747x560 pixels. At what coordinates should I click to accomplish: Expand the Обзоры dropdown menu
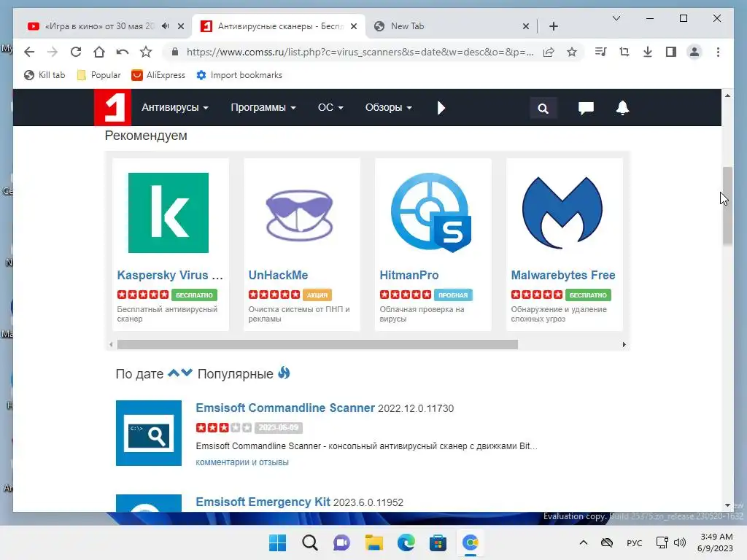pos(388,108)
